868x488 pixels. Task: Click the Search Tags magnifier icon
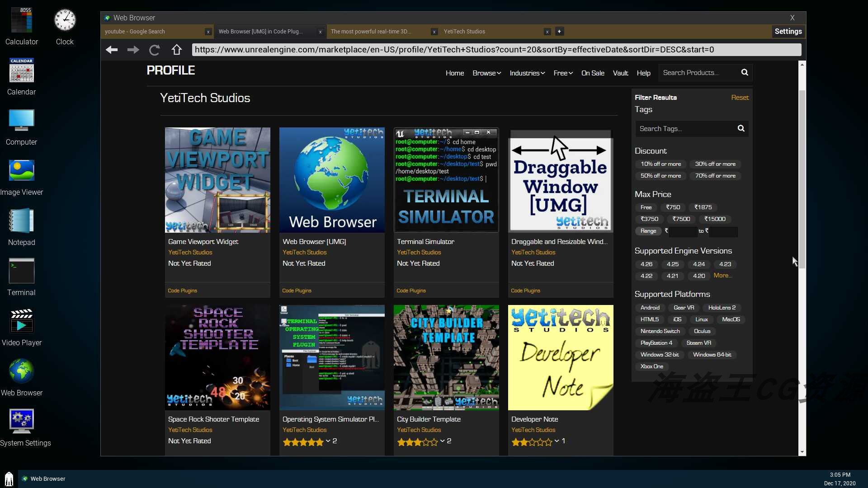click(x=741, y=128)
